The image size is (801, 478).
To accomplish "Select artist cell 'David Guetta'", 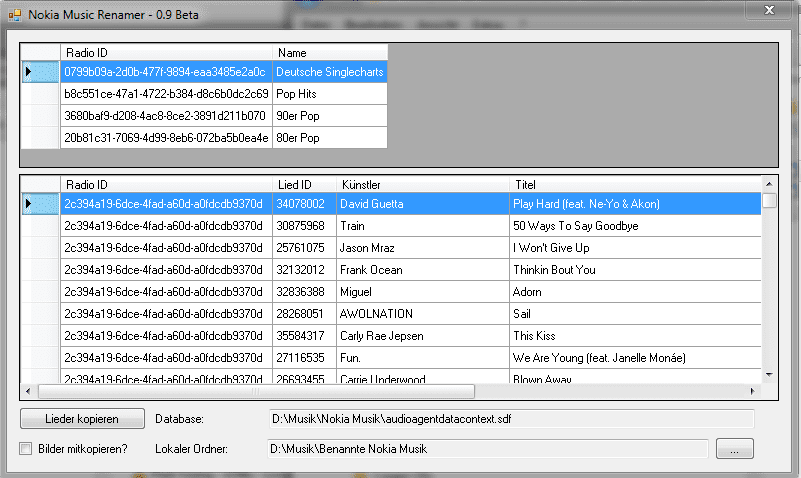I will pyautogui.click(x=423, y=204).
